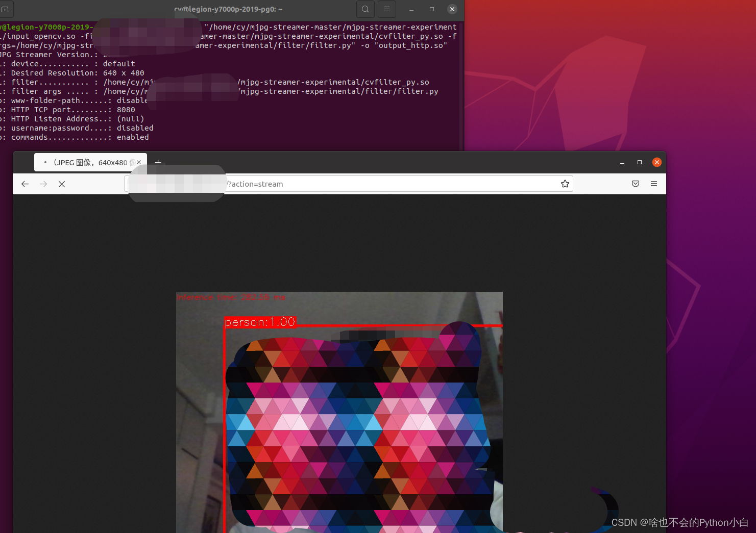Click the ?action=stream address bar
Viewport: 756px width, 533px height.
coord(349,184)
